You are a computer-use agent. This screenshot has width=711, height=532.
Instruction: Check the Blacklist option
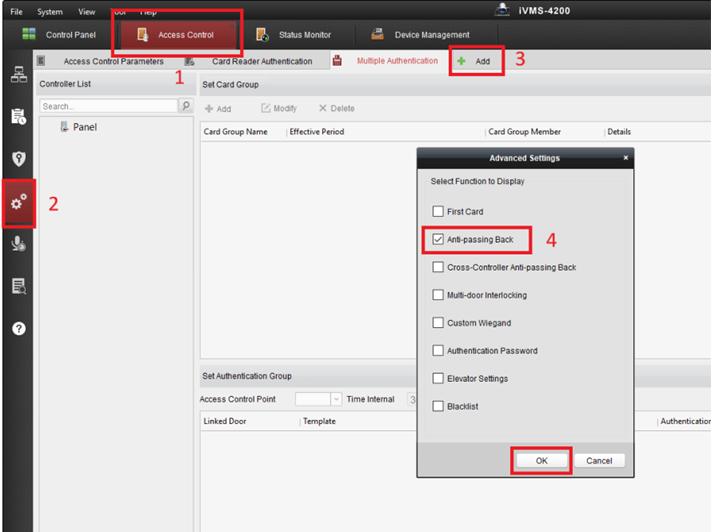tap(438, 406)
